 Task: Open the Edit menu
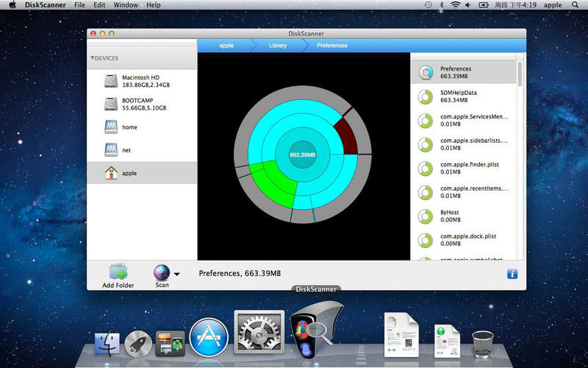(99, 5)
